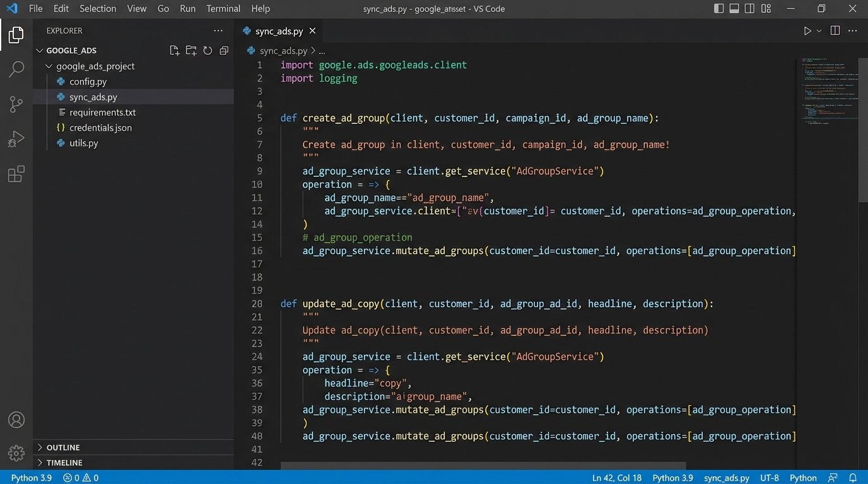Click the Refresh Explorer icon

pyautogui.click(x=208, y=50)
